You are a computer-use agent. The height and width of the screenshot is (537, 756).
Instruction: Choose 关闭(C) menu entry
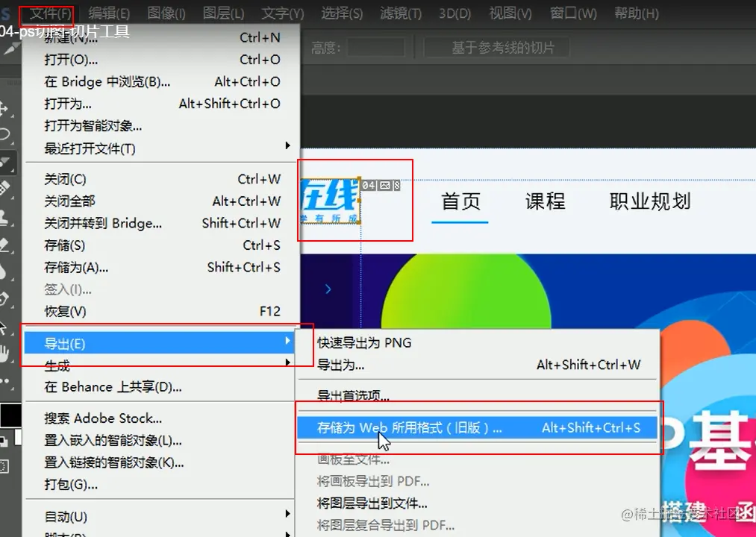160,179
